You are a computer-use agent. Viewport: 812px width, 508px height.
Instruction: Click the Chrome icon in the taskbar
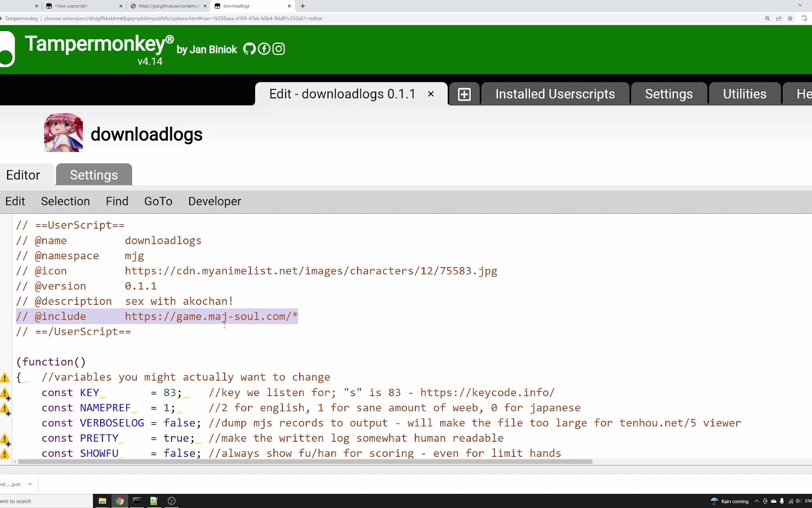(x=120, y=501)
